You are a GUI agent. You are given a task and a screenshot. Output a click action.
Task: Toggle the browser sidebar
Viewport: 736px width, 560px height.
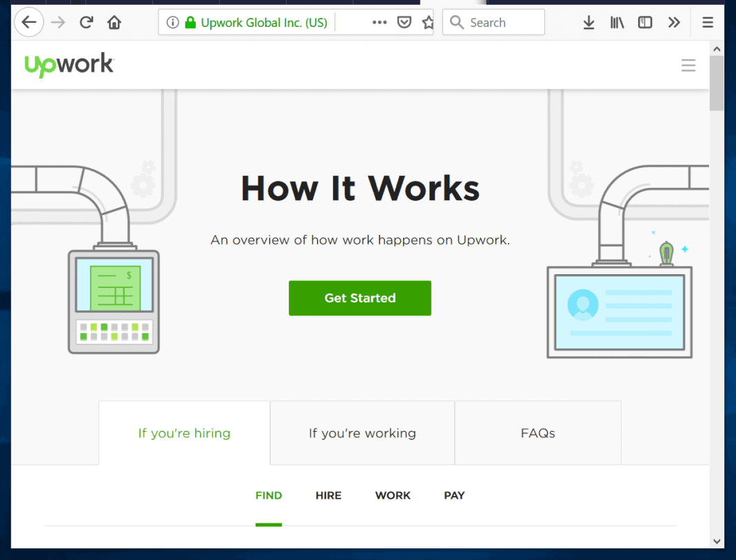pos(645,22)
